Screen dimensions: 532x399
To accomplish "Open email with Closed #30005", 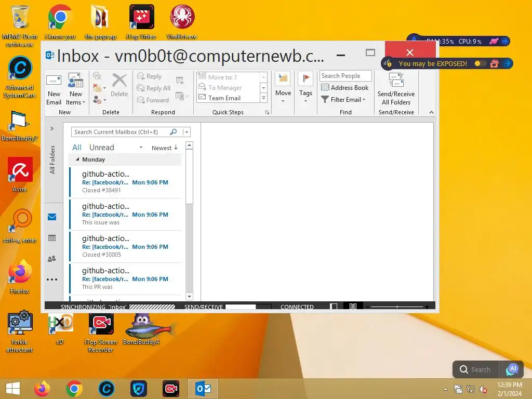I will tap(125, 246).
